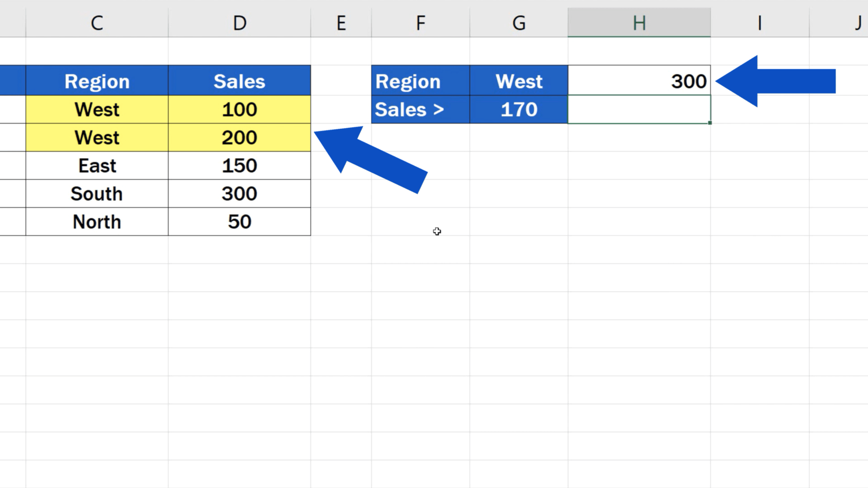
Task: Select the cell containing 50
Action: (239, 222)
